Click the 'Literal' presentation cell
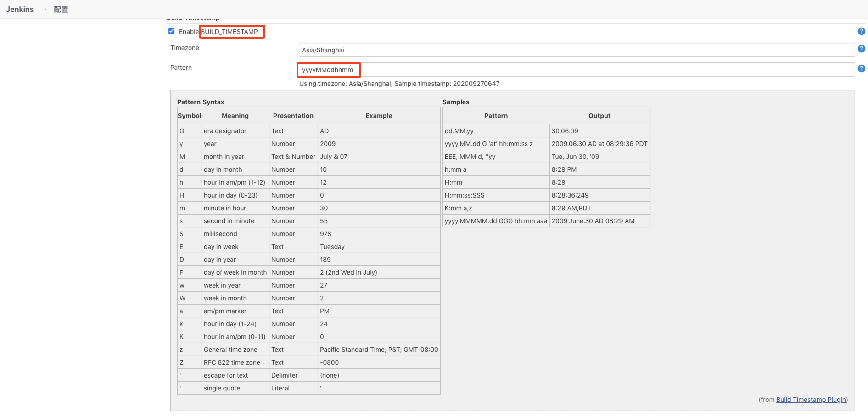This screenshot has height=418, width=868. 294,388
